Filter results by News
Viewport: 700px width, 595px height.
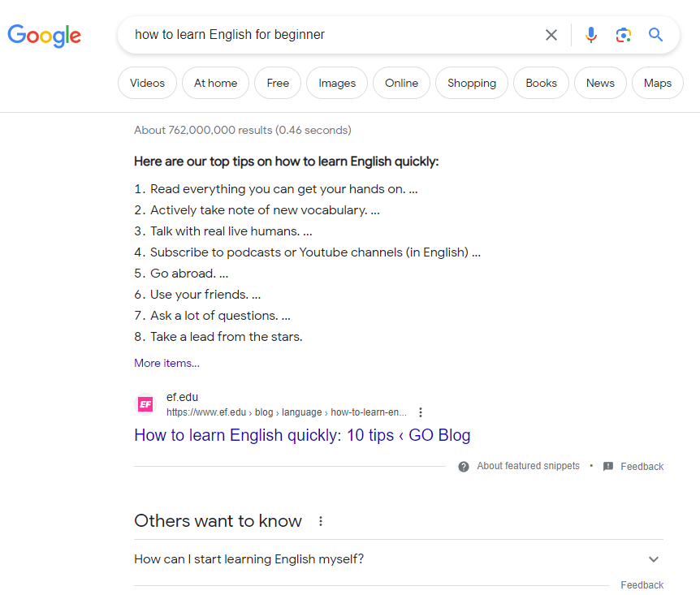[600, 83]
